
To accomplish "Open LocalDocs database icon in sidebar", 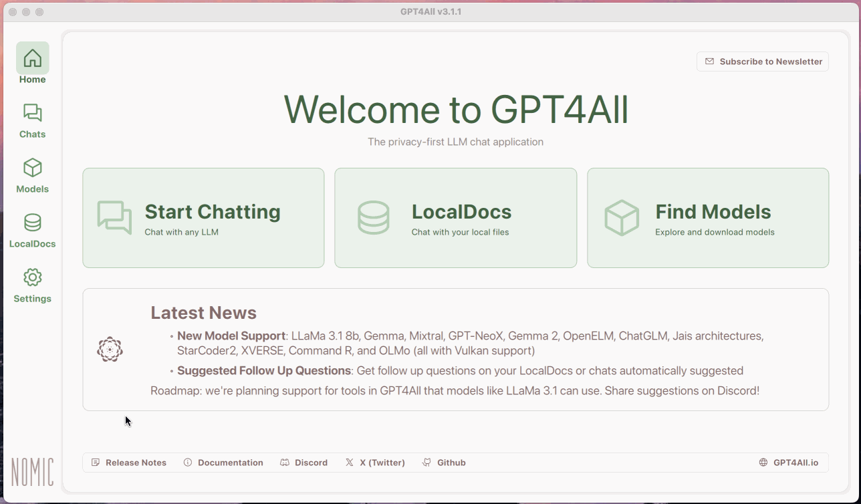I will [x=33, y=222].
